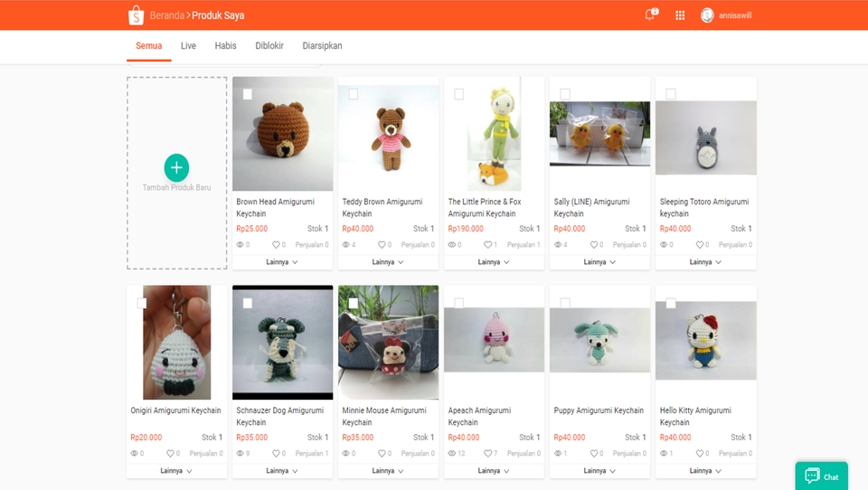This screenshot has height=490, width=868.
Task: Expand Lainnya under Apeach keychain
Action: point(494,471)
